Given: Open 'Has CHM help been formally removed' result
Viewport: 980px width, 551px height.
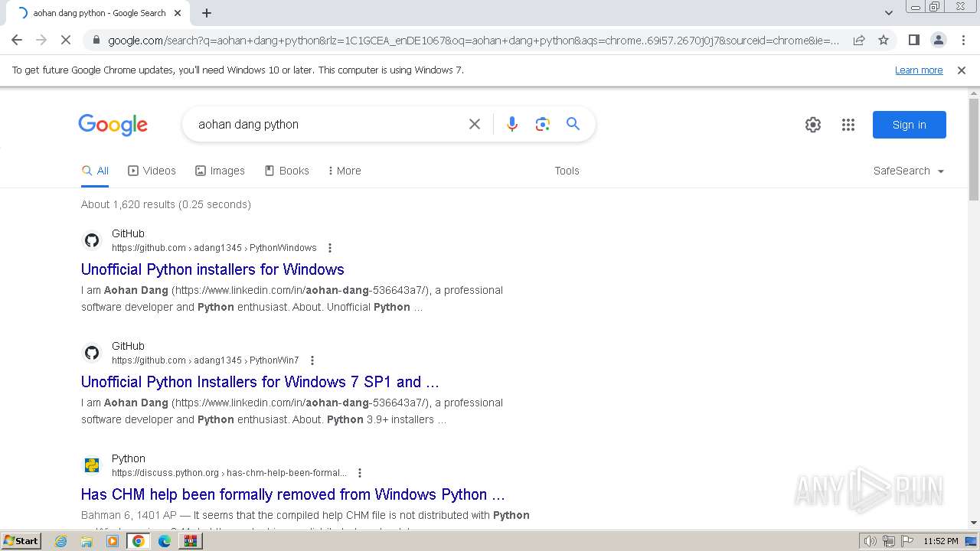Looking at the screenshot, I should (x=293, y=494).
